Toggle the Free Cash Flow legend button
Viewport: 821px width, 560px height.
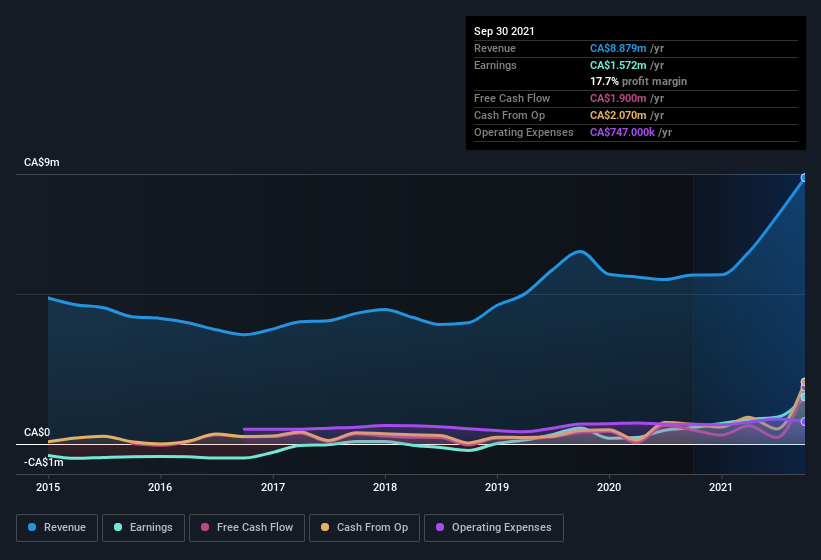point(247,528)
